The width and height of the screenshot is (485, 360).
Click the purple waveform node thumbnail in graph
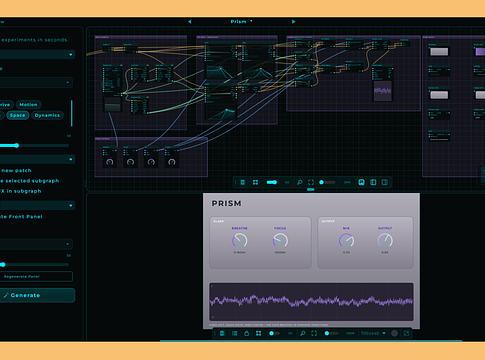coord(382,91)
